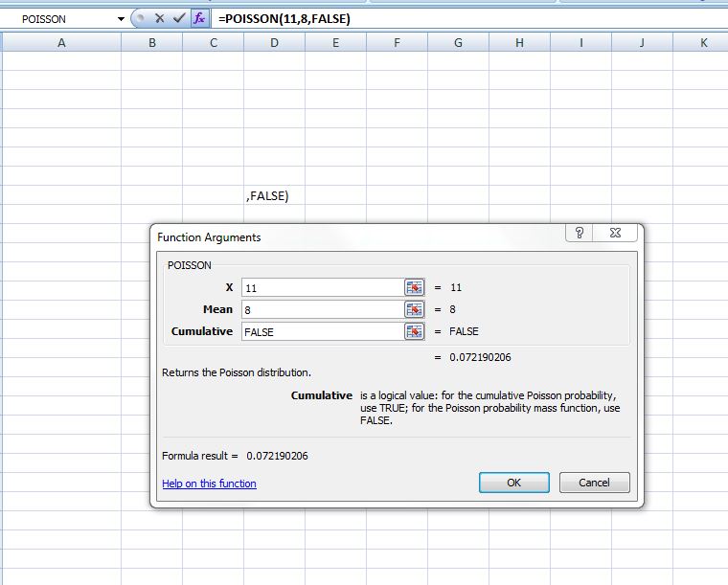Viewport: 728px width, 585px height.
Task: Focus the Mean argument input field
Action: (321, 309)
